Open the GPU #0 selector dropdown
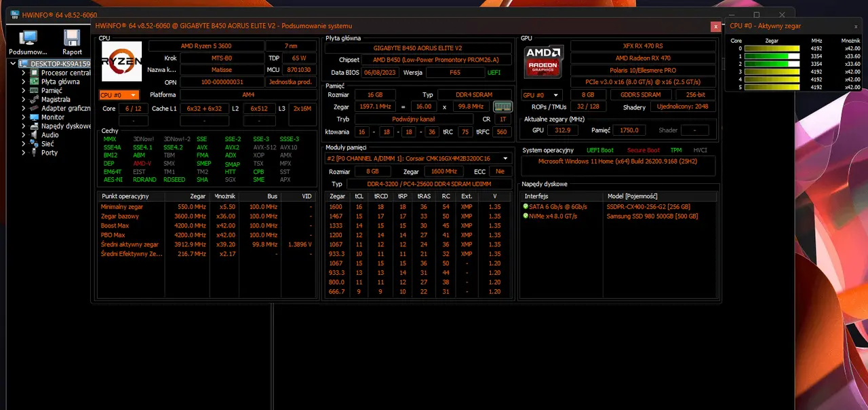The height and width of the screenshot is (410, 868). click(542, 95)
